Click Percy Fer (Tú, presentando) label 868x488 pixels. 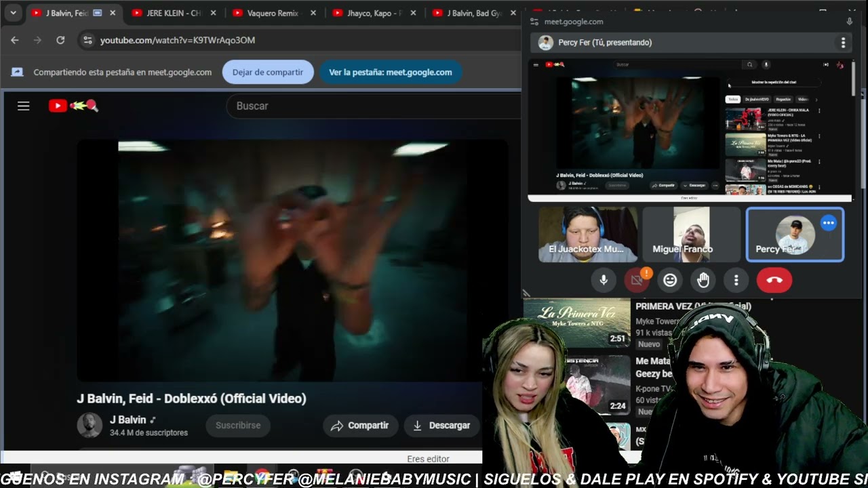(605, 43)
